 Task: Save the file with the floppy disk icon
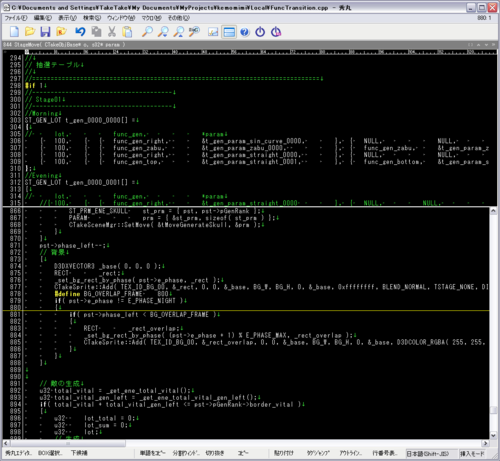(45, 32)
